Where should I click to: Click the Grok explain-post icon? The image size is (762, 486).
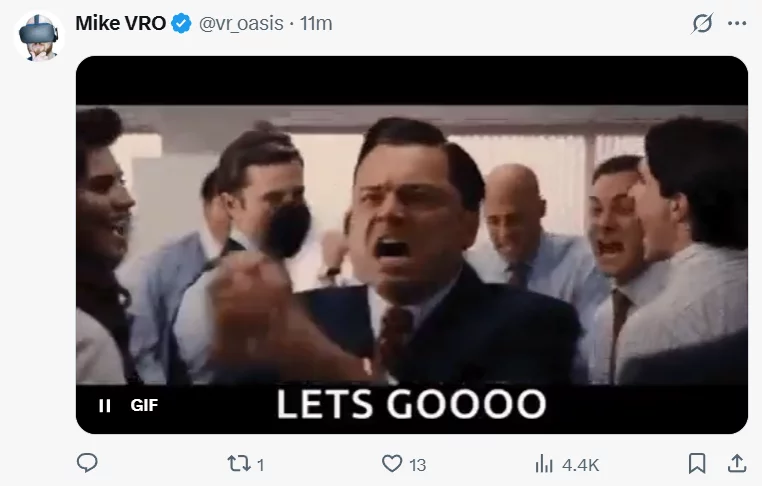702,23
